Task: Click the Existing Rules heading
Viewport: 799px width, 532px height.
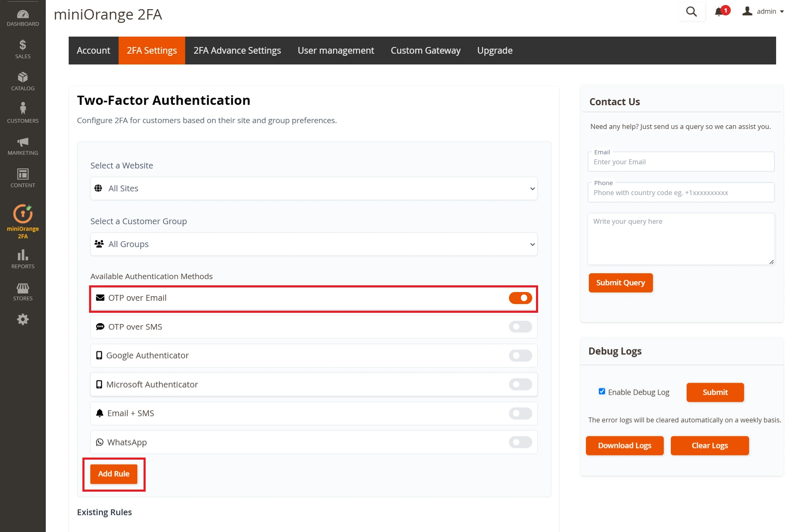Action: point(104,512)
